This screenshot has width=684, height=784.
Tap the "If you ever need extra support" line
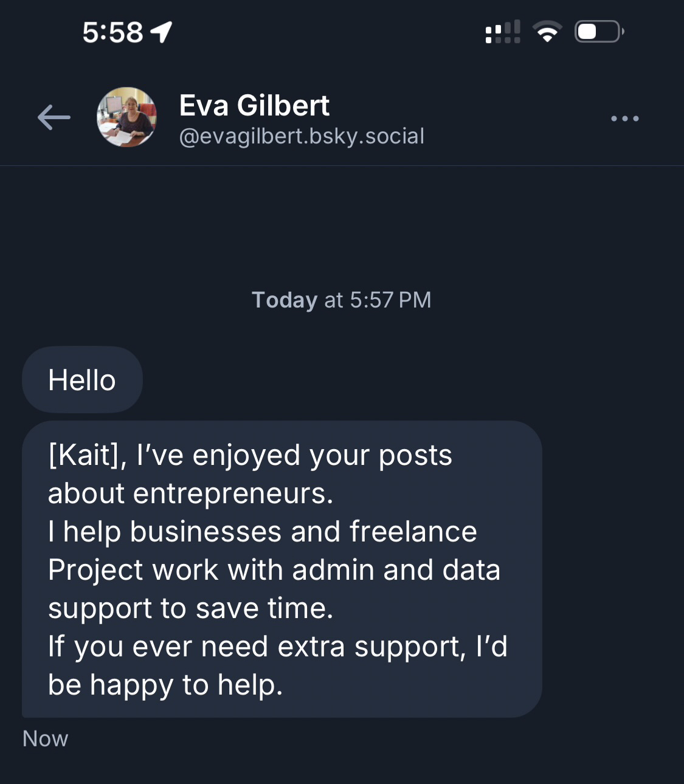(x=257, y=647)
